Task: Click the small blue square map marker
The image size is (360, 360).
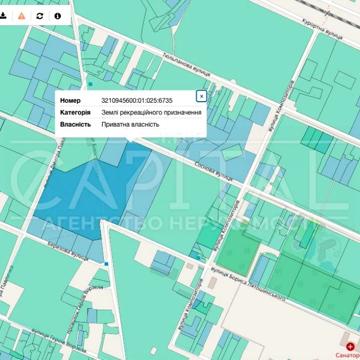Action: 106,264
